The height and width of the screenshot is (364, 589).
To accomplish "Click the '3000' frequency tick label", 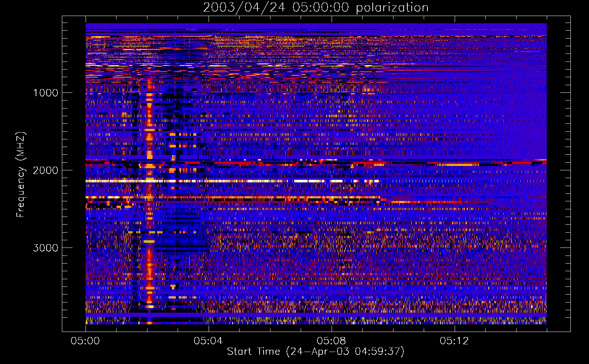I will 46,248.
